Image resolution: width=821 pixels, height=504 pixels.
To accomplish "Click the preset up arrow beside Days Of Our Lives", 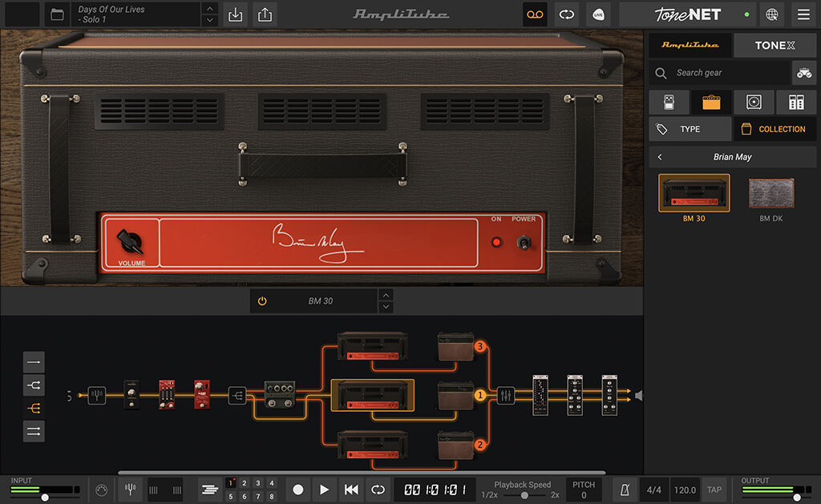I will tap(208, 10).
